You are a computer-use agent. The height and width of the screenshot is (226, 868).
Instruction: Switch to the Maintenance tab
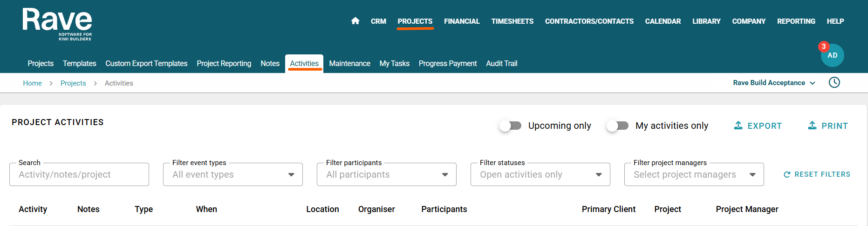coord(349,63)
